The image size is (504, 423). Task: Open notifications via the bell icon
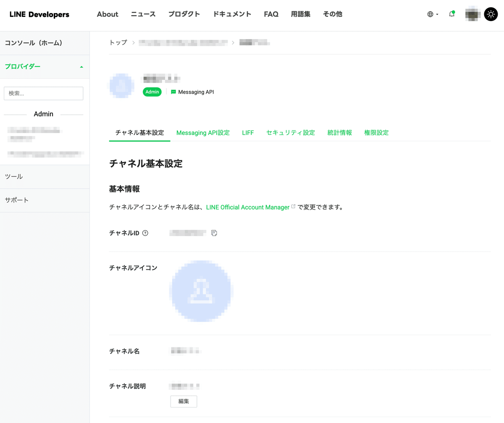tap(452, 14)
